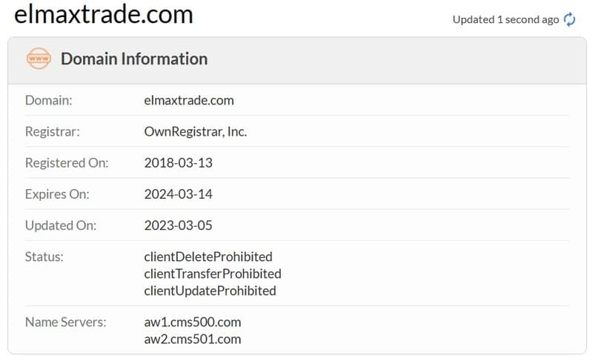Click name server aw2.cms501.com

click(193, 339)
